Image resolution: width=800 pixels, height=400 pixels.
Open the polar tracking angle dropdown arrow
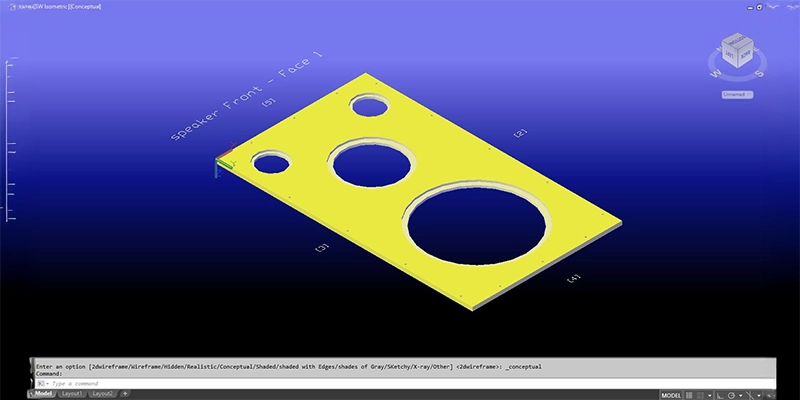tap(741, 394)
